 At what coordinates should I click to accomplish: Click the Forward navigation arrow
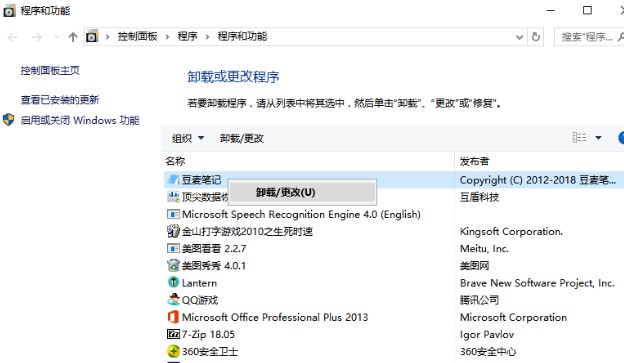point(37,37)
